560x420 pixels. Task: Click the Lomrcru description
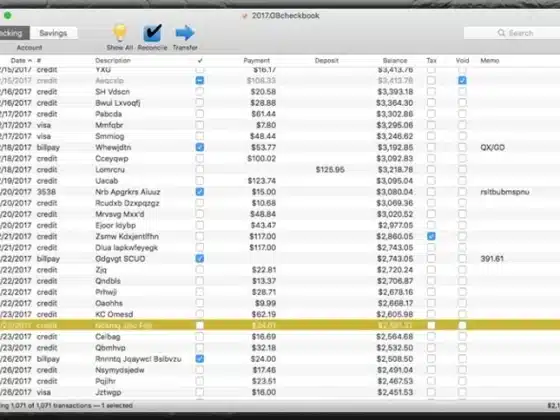coord(110,170)
